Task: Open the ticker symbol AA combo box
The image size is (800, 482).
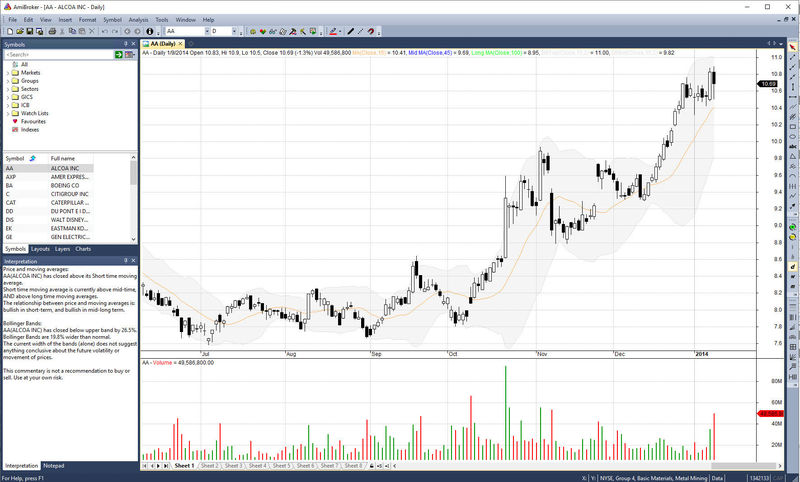Action: [187, 32]
